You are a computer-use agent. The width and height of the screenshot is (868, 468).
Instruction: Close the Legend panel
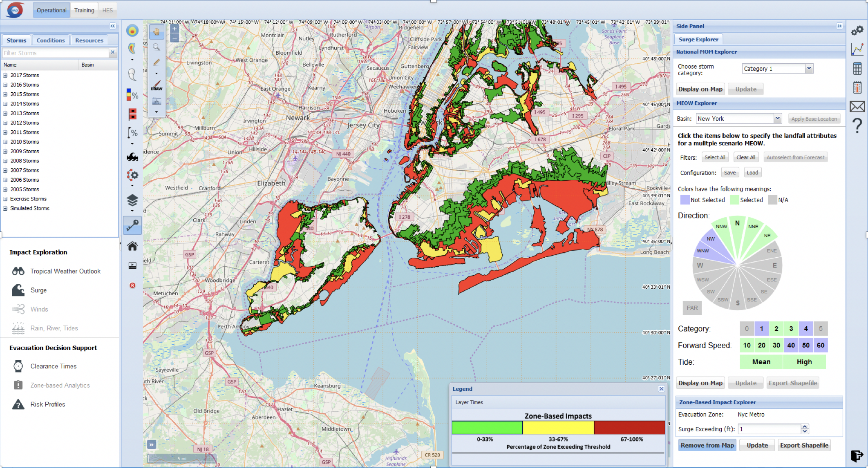coord(661,389)
